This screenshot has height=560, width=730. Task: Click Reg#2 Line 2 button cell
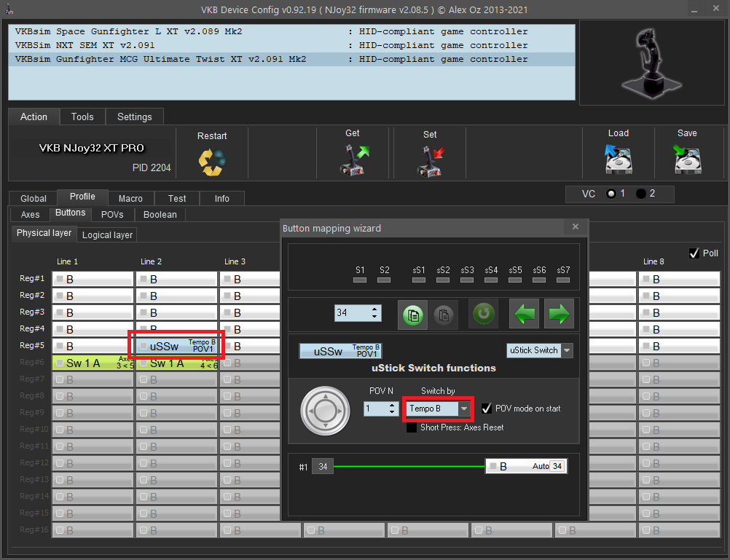176,296
